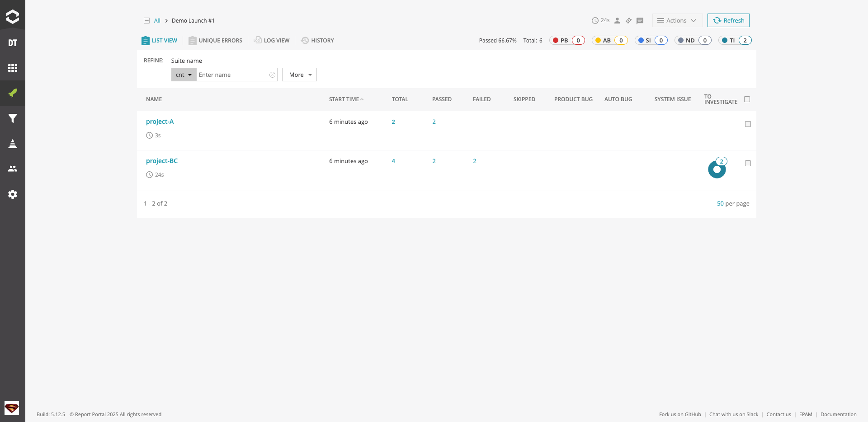
Task: Open Project Settings via the gear sidebar icon
Action: [x=13, y=194]
